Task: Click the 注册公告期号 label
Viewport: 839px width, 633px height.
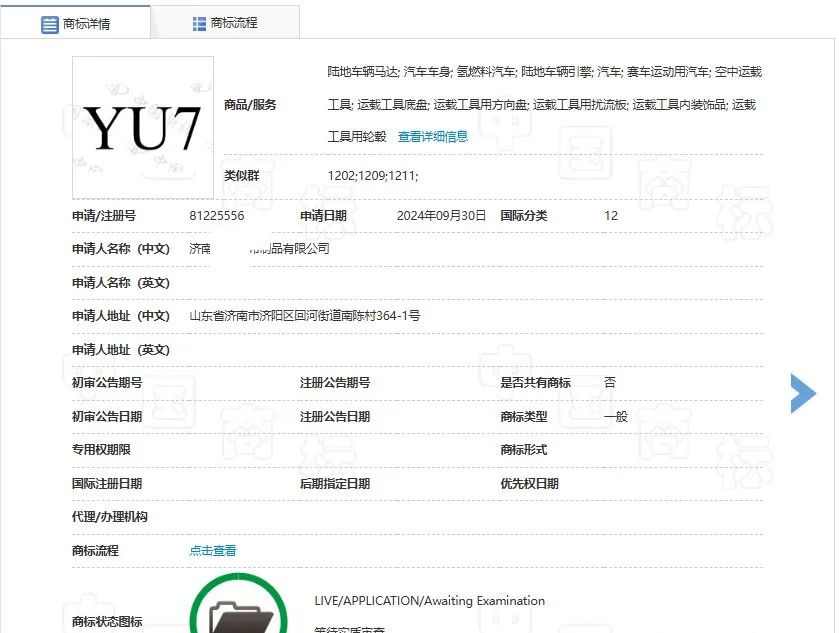Action: (x=335, y=383)
